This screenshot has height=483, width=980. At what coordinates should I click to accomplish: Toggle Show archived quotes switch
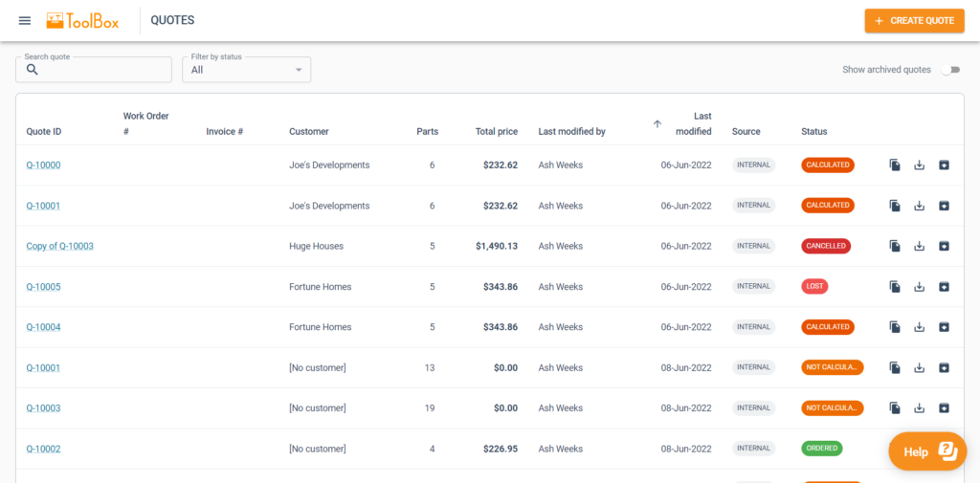click(x=949, y=70)
